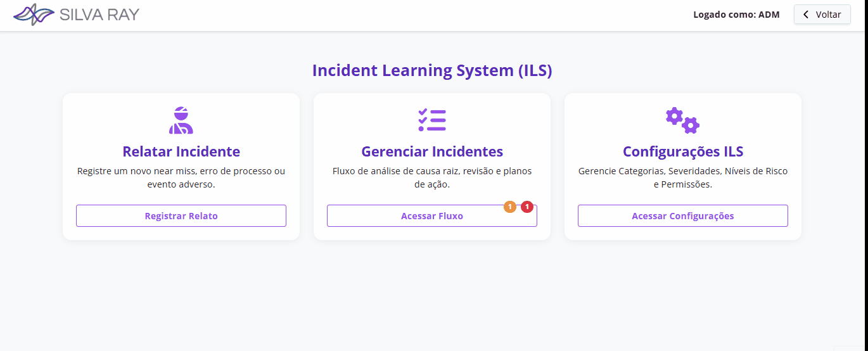Click the causa raiz description under Gerenciar Incidentes

tap(432, 178)
